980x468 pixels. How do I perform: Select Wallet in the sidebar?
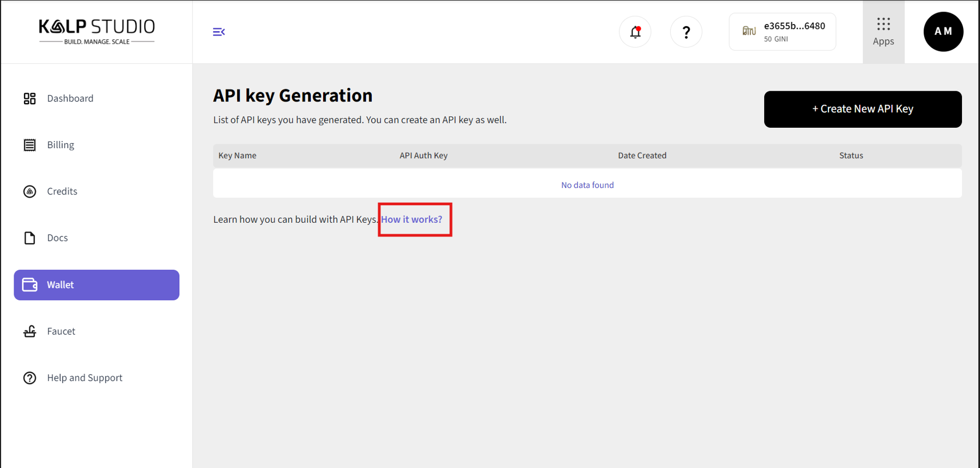pyautogui.click(x=97, y=285)
